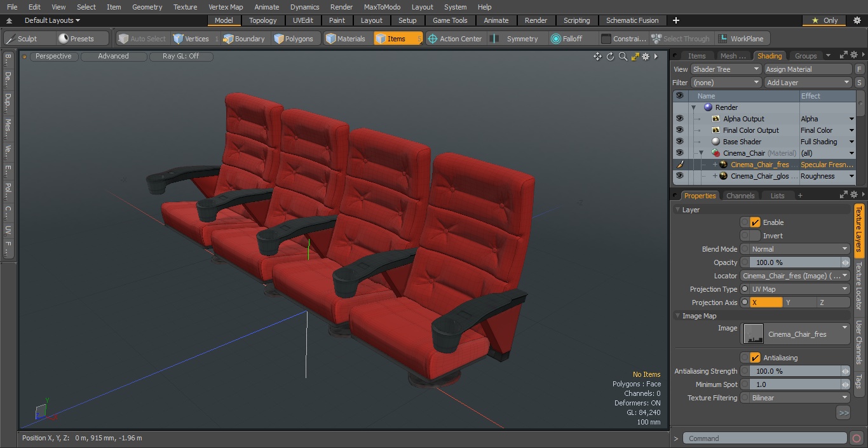This screenshot has height=448, width=868.
Task: Click the Render item sphere icon
Action: [x=708, y=107]
